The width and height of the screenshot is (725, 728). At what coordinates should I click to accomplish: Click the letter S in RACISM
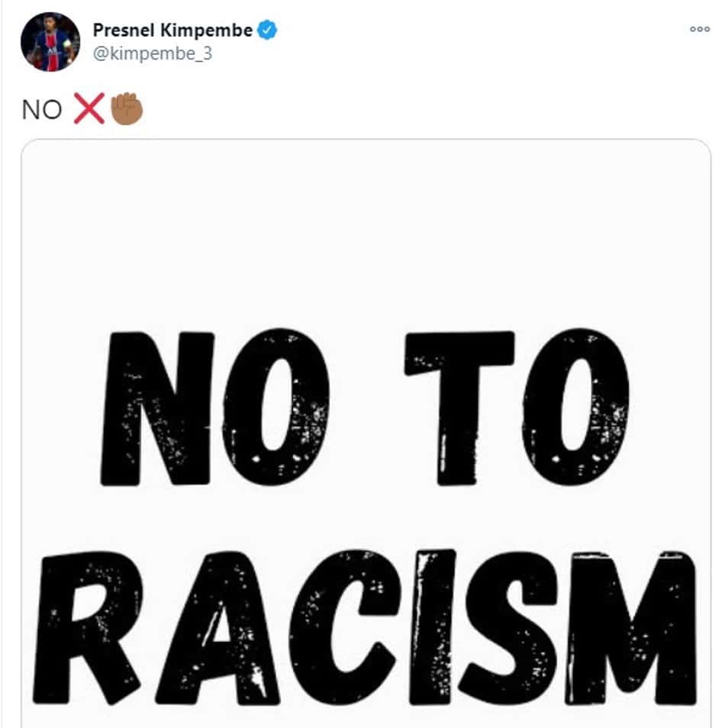508,628
